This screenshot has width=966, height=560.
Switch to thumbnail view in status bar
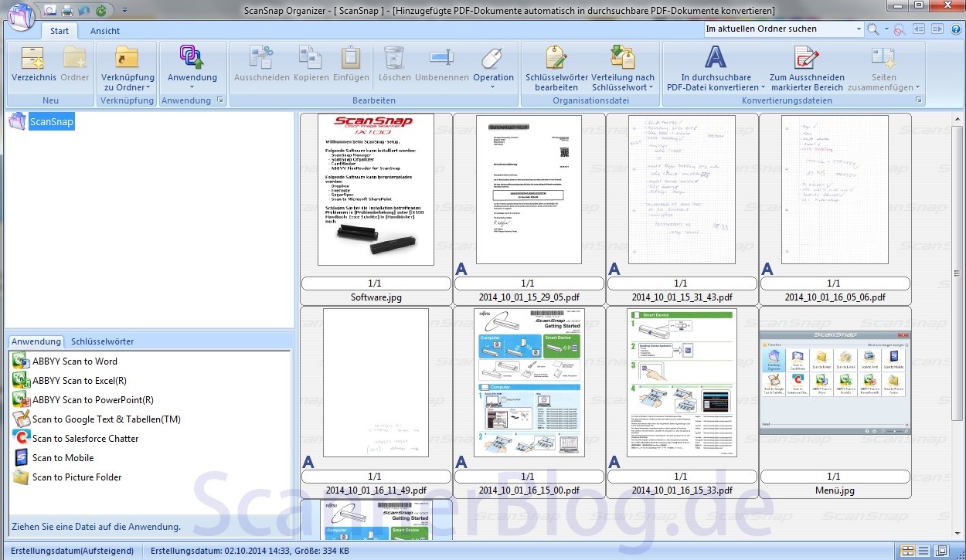tap(908, 551)
